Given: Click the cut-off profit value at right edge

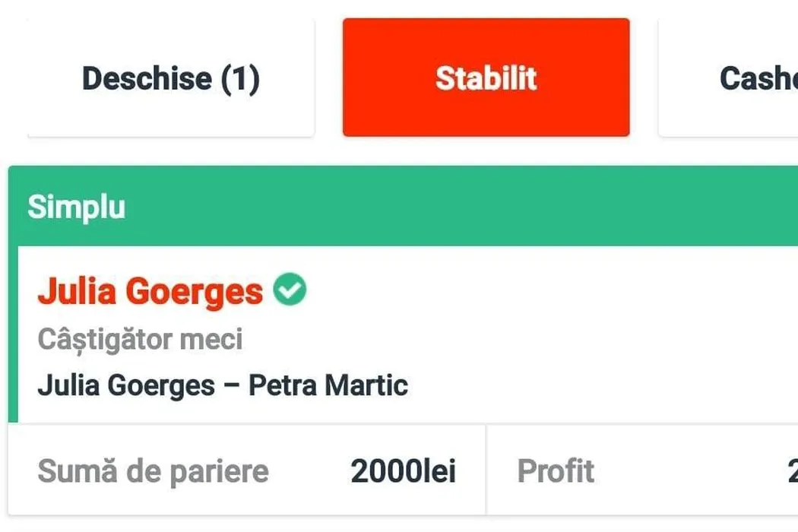Looking at the screenshot, I should point(793,471).
